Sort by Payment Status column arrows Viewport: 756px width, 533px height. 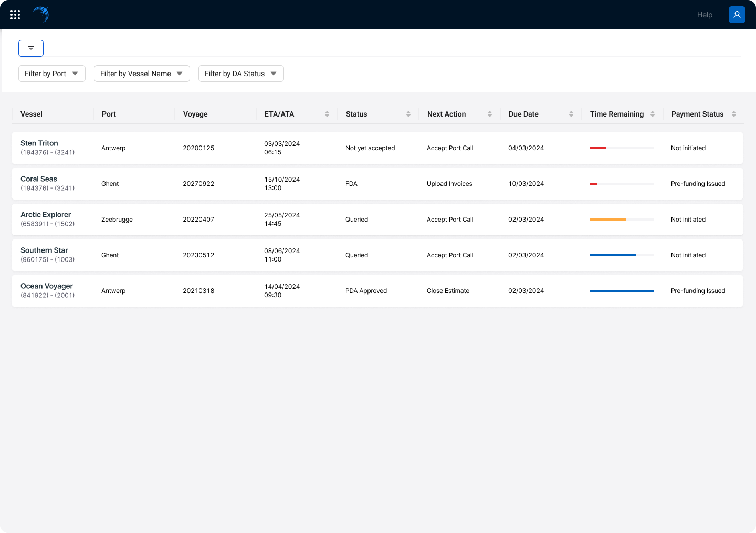[734, 114]
